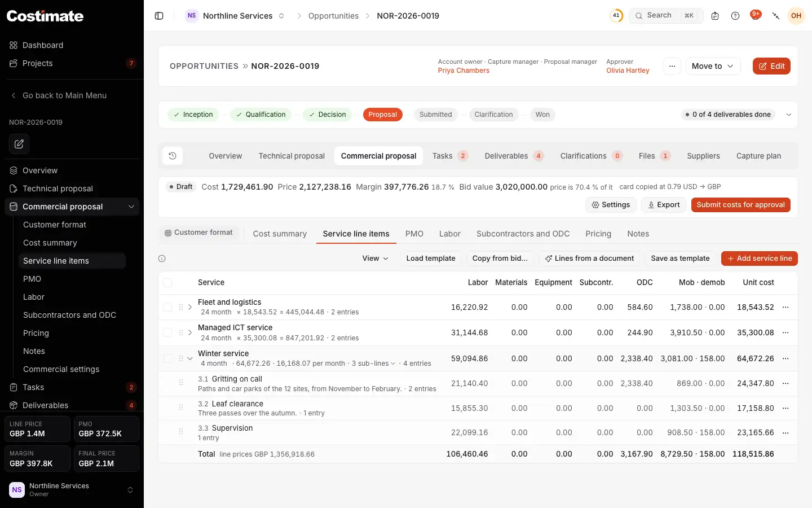Expand the Fleet and logistics service line
Image resolution: width=812 pixels, height=508 pixels.
click(x=190, y=307)
